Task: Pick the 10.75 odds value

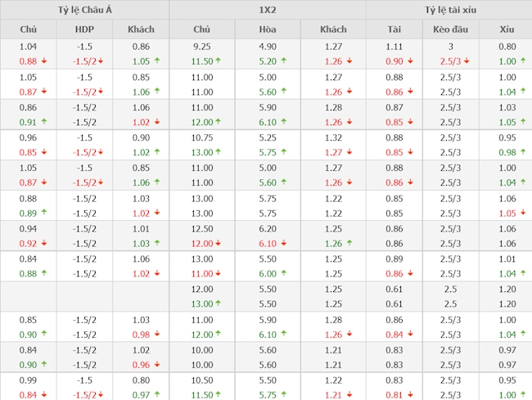Action: (x=202, y=137)
